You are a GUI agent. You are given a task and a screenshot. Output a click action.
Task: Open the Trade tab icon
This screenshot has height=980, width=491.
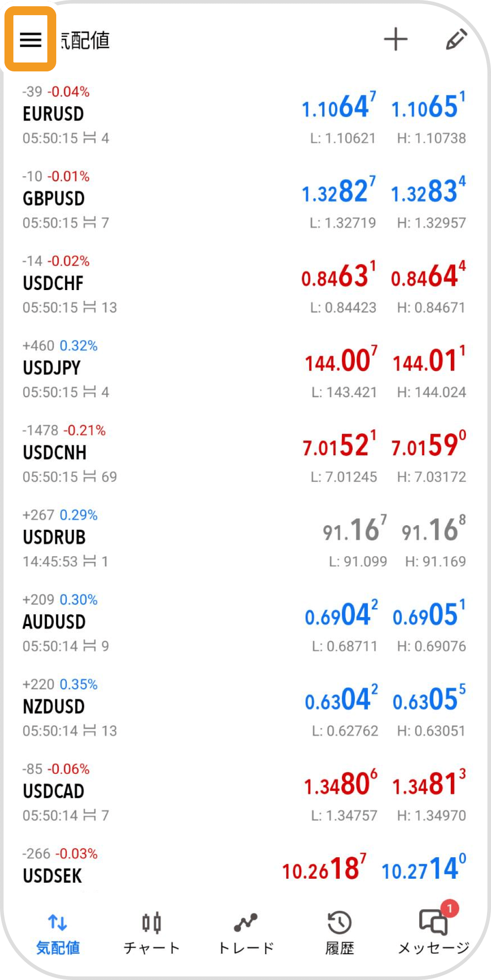tap(245, 923)
